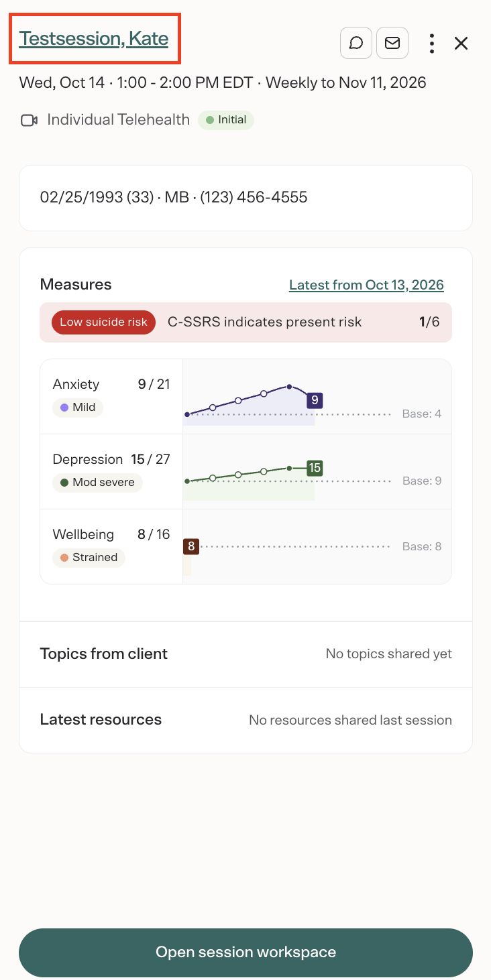Click the telehealth video camera icon
This screenshot has width=491, height=980.
[29, 121]
